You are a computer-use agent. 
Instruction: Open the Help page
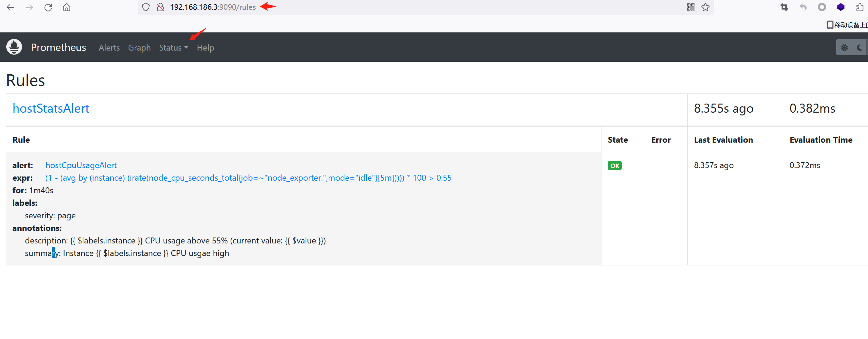tap(205, 48)
